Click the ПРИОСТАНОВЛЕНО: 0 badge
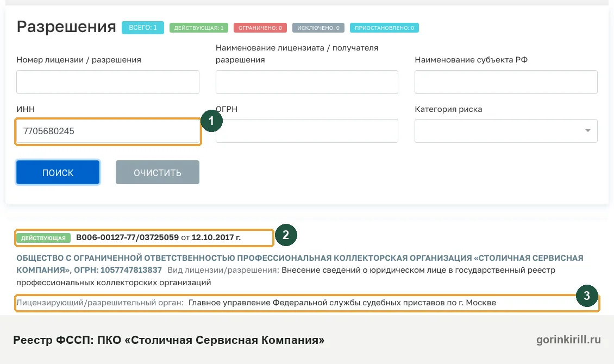Screen dimensions: 614x364 click(x=384, y=28)
